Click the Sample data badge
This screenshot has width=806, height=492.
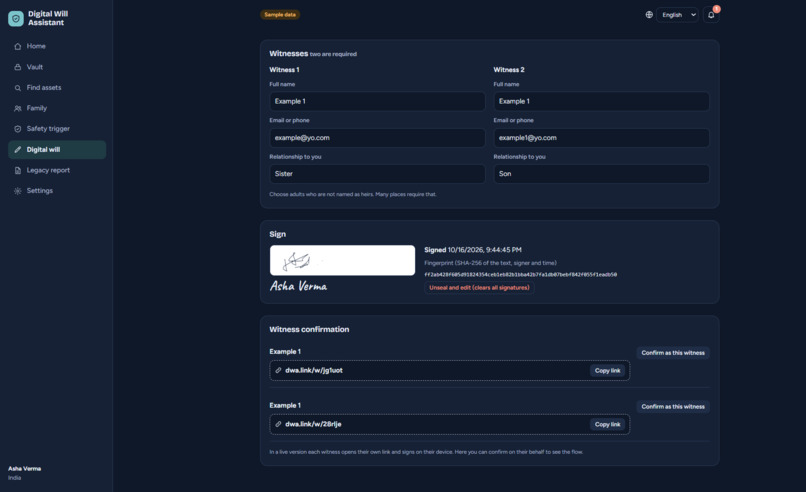[x=280, y=14]
